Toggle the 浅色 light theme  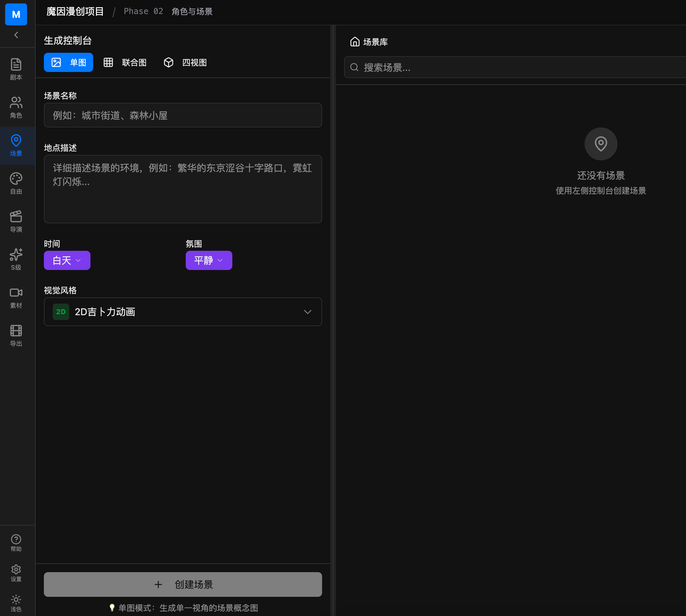click(16, 603)
